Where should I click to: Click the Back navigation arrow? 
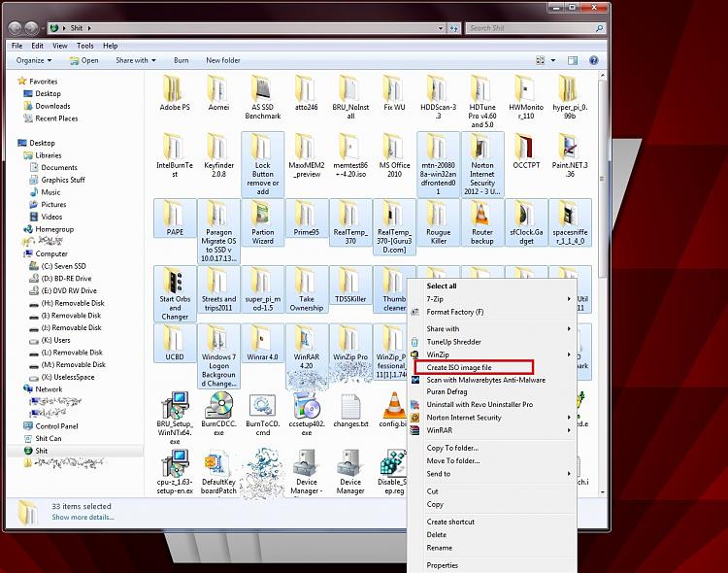click(x=15, y=28)
